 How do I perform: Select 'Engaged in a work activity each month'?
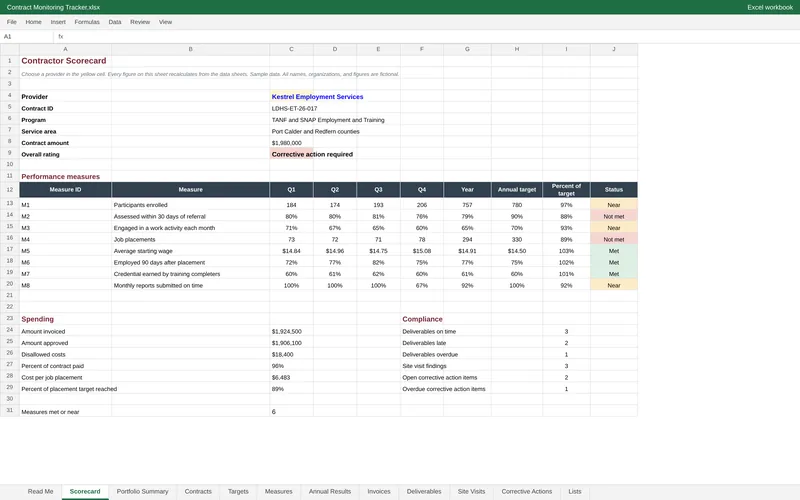[190, 228]
